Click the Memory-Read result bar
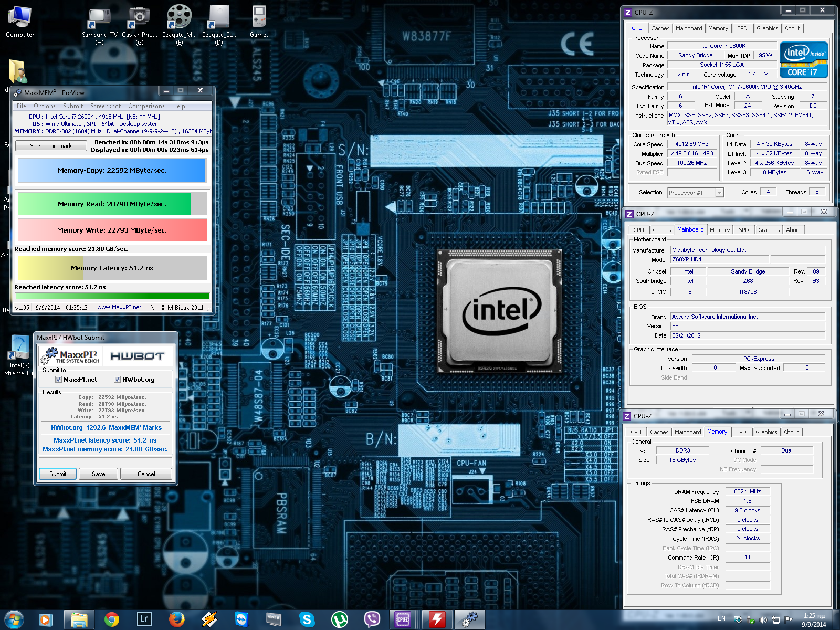Viewport: 840px width, 630px height. click(x=112, y=204)
